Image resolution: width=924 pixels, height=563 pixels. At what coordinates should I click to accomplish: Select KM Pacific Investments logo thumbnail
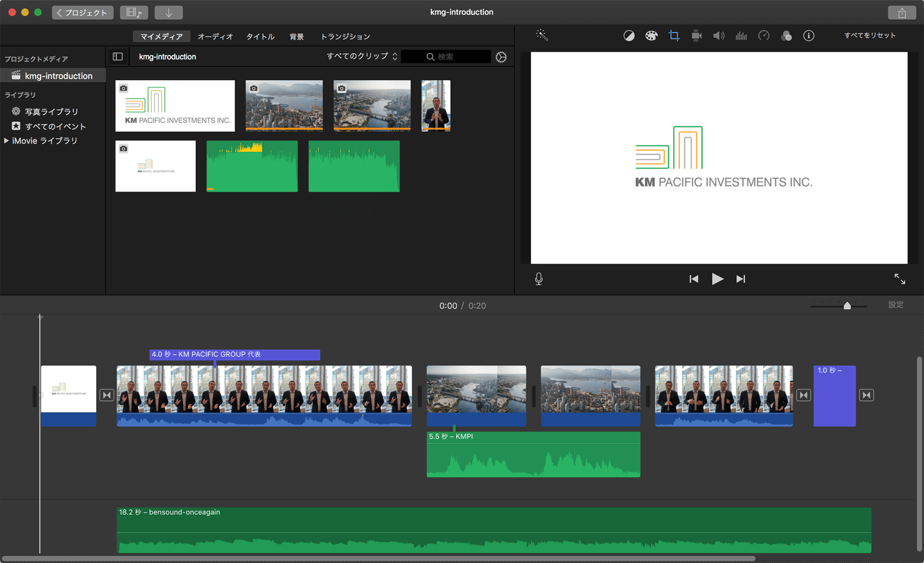click(x=175, y=105)
